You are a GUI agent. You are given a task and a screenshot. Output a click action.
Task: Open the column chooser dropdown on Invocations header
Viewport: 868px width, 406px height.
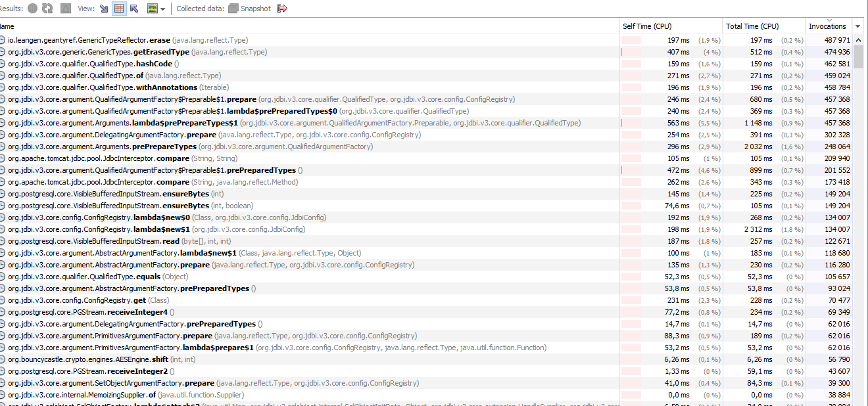click(857, 26)
